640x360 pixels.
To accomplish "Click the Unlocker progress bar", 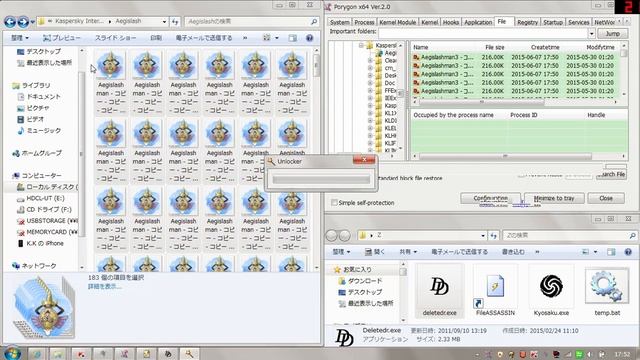I will (321, 180).
